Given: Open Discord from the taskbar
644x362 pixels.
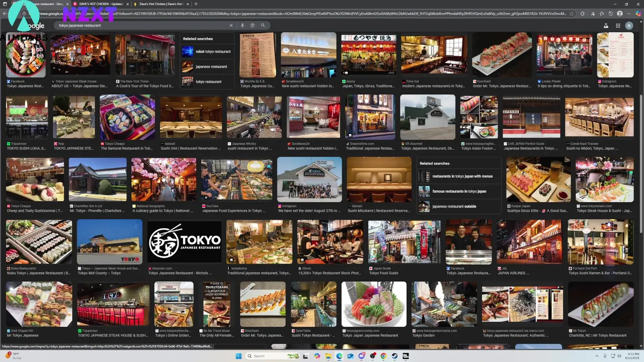Looking at the screenshot, I should pyautogui.click(x=362, y=356).
